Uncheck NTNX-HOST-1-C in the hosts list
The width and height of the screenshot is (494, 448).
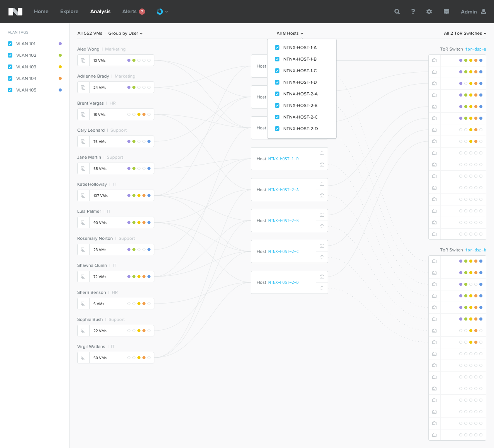click(x=277, y=71)
